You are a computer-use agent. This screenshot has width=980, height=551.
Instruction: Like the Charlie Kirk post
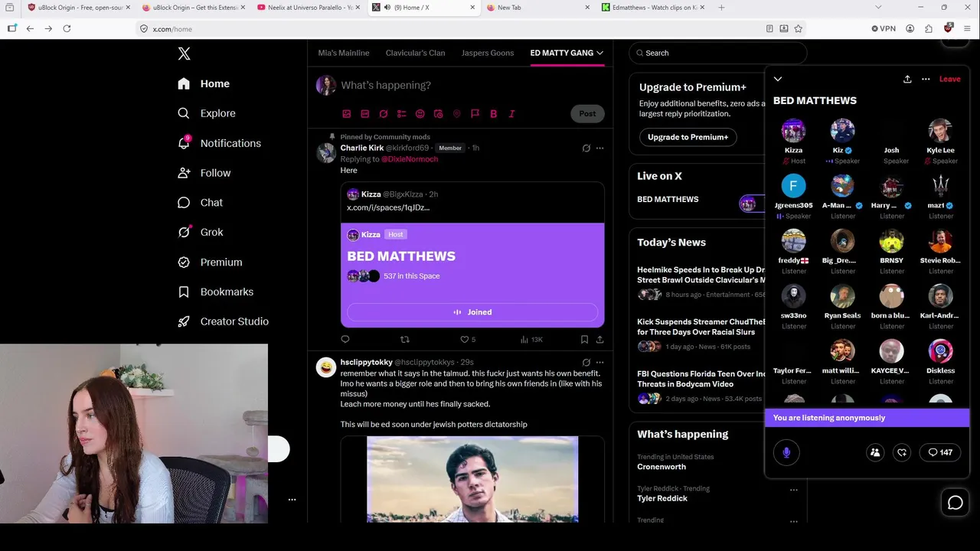tap(464, 339)
